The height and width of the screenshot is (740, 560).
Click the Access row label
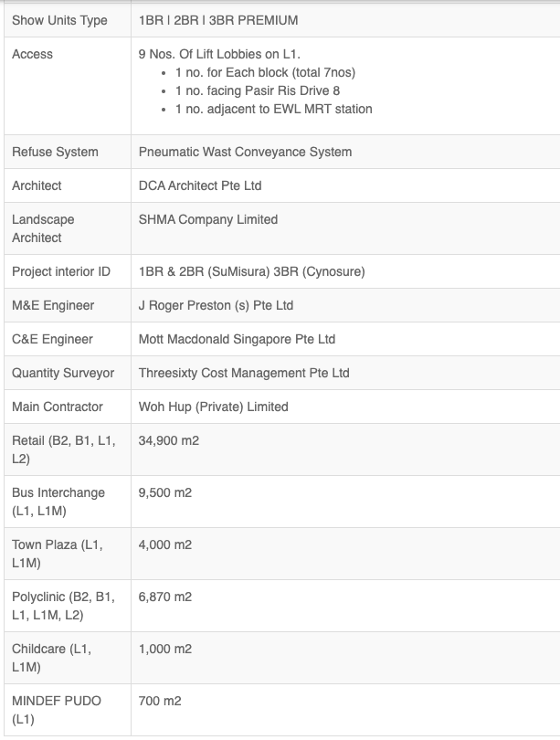pyautogui.click(x=32, y=54)
